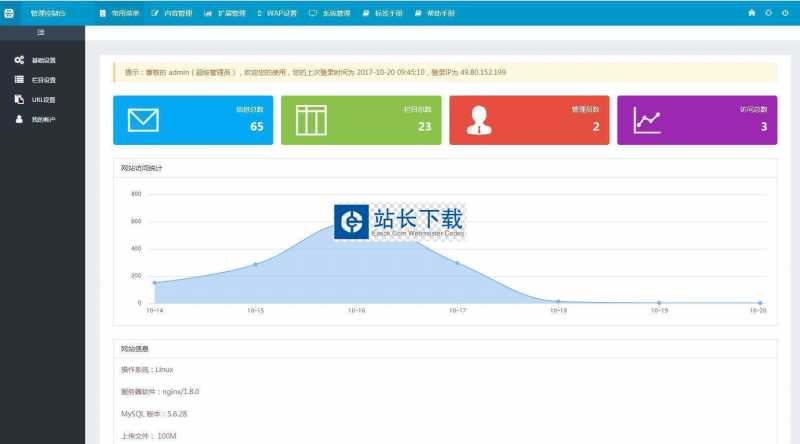
Task: Open 栏目设置 in the sidebar
Action: [x=42, y=80]
